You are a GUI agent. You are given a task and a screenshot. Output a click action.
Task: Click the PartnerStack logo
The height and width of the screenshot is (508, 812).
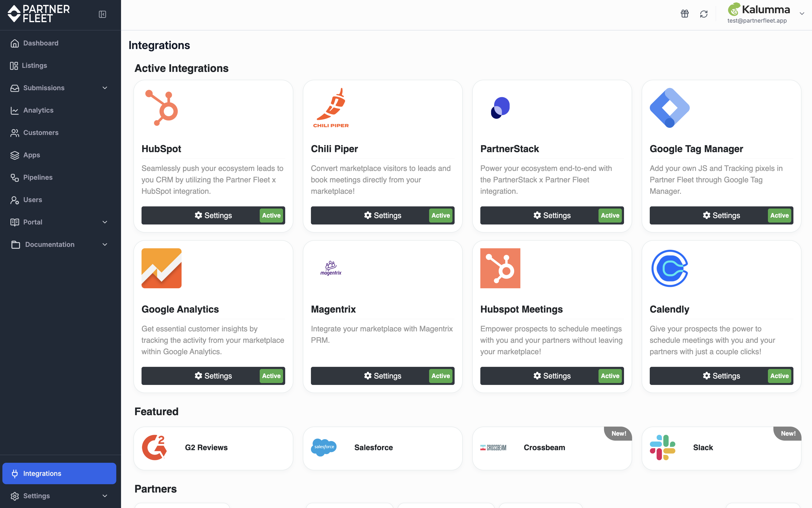click(x=500, y=108)
